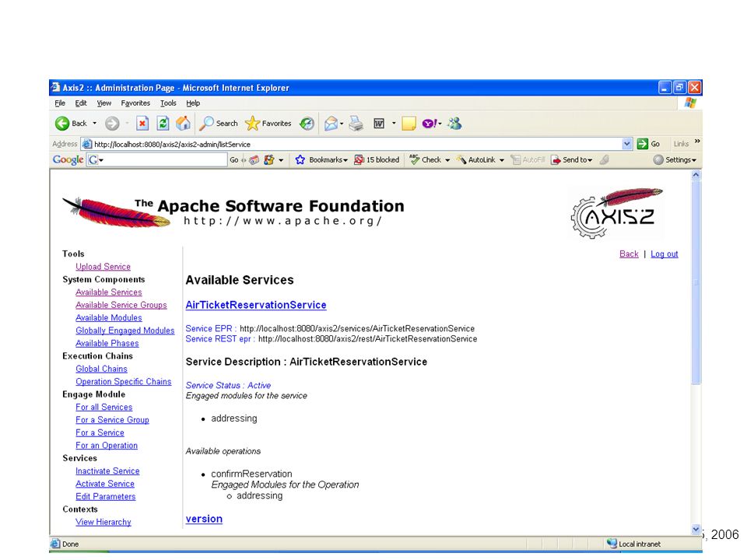This screenshot has width=747, height=560.
Task: Refresh the page using Refresh icon
Action: [163, 124]
